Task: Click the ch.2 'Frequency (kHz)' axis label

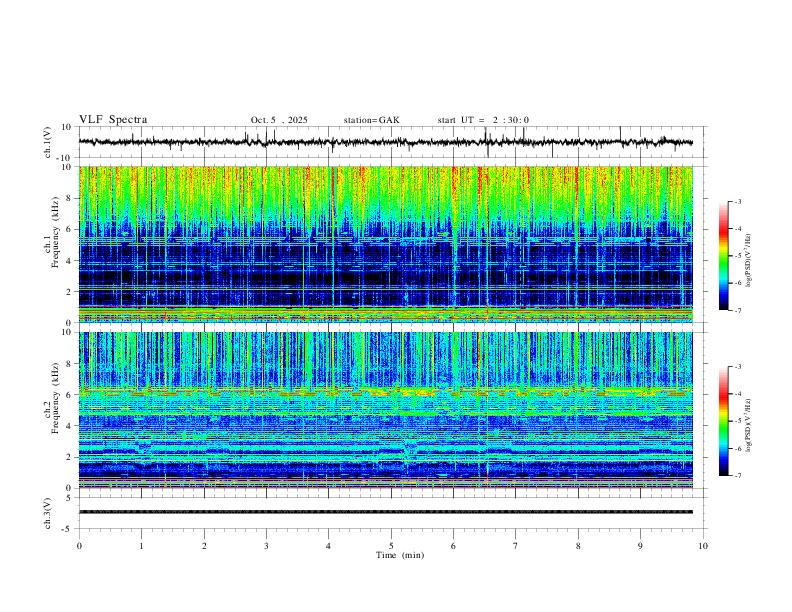Action: tap(56, 398)
